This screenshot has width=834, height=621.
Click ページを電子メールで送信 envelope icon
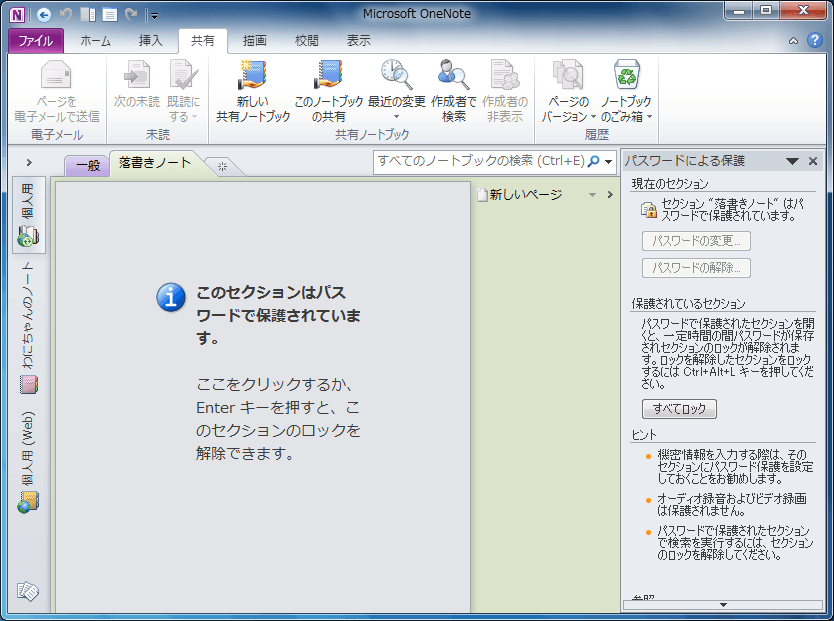pos(56,74)
